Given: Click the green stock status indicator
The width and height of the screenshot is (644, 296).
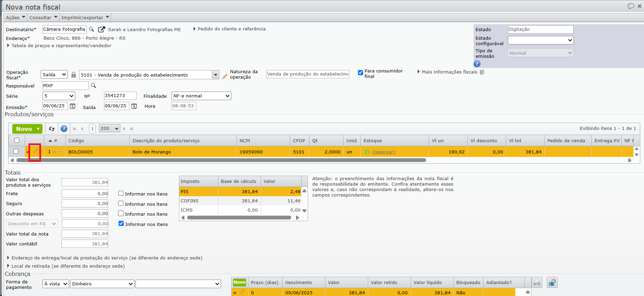Looking at the screenshot, I should [367, 152].
